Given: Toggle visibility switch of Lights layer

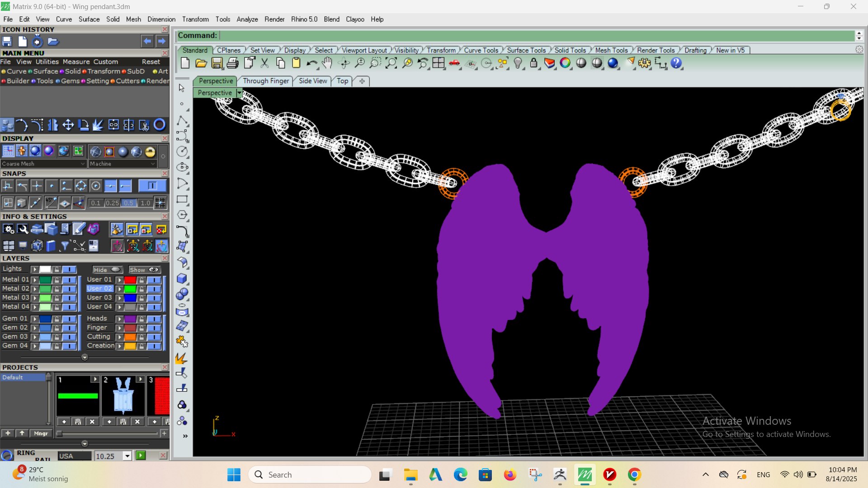Looking at the screenshot, I should 69,269.
